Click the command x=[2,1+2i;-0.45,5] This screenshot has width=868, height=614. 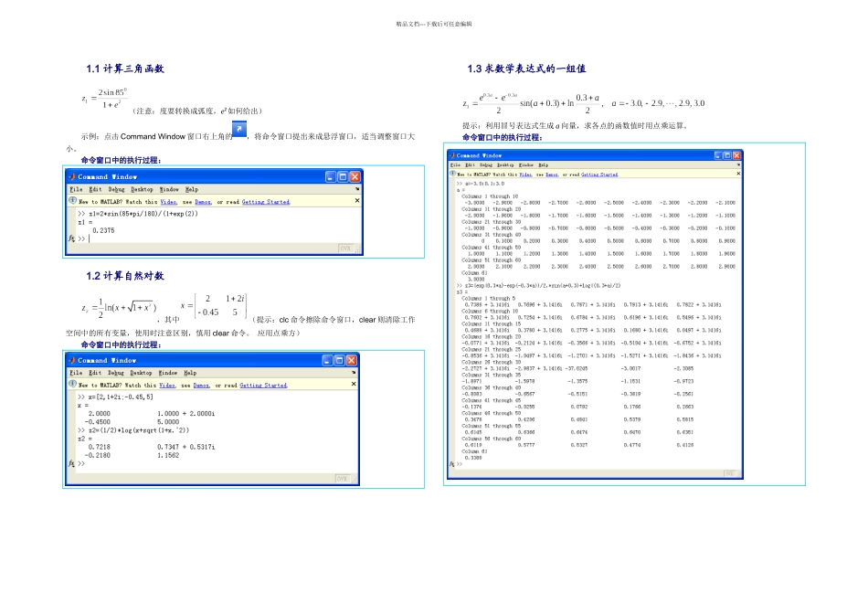tap(120, 397)
